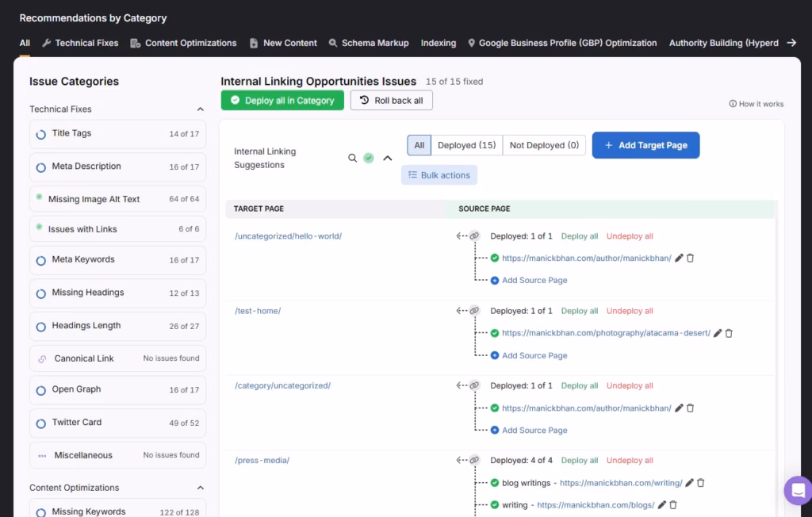
Task: Select the Not Deployed (0) filter
Action: tap(544, 145)
